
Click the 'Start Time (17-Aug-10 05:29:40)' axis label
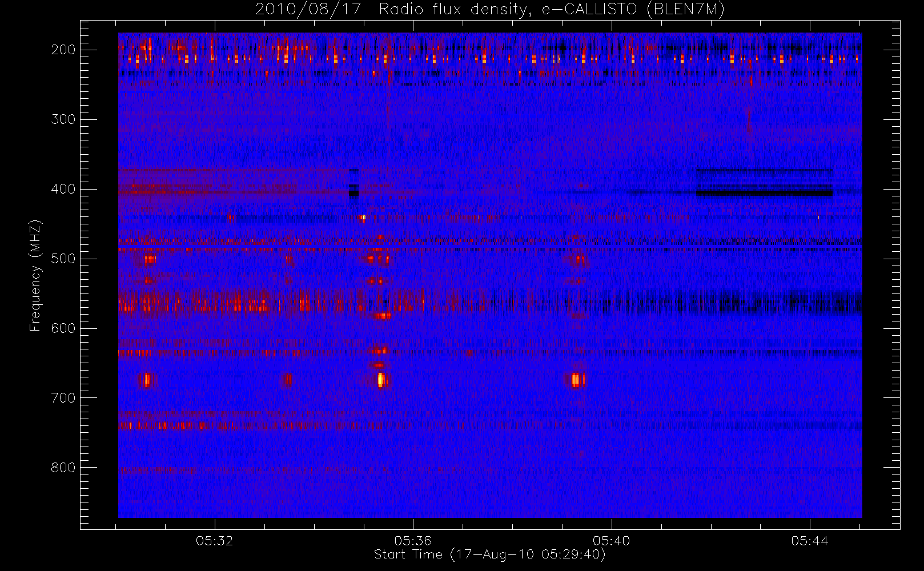[489, 554]
